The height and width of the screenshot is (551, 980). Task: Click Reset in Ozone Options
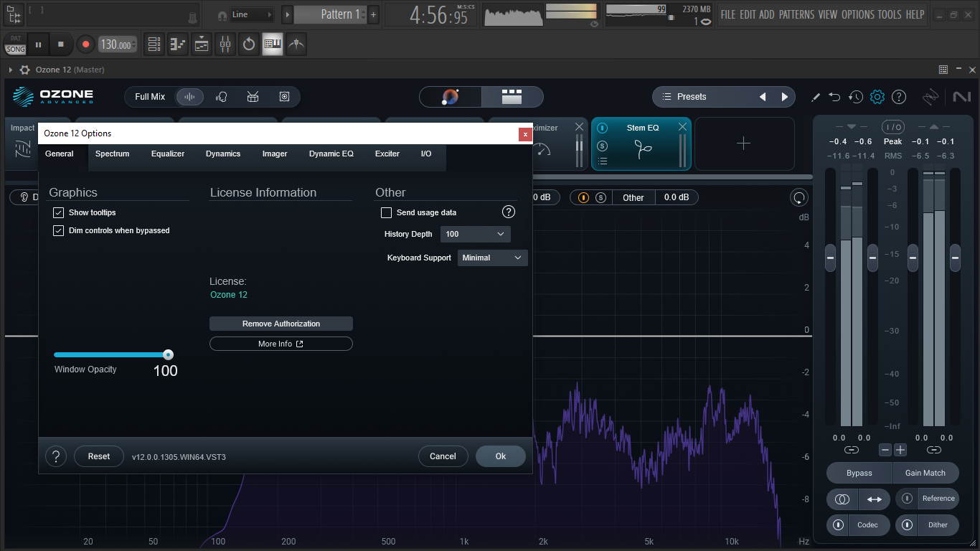[99, 456]
